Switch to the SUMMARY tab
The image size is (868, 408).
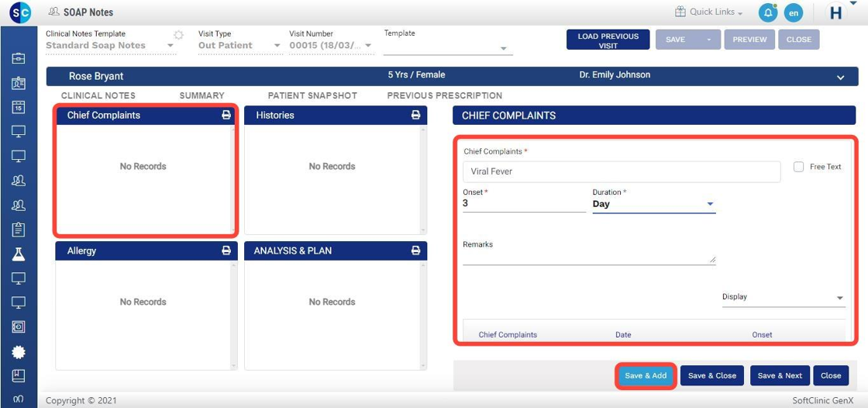201,95
